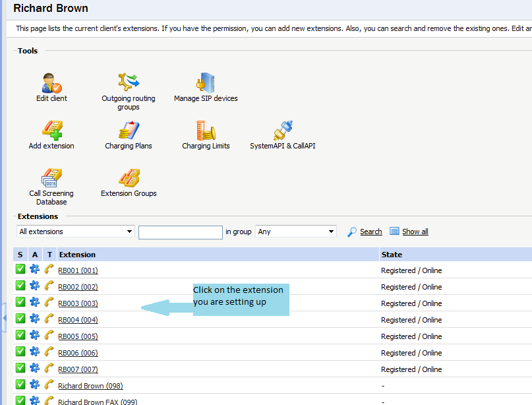The image size is (532, 405).
Task: Click the gear icon for RB006 (006)
Action: (34, 352)
